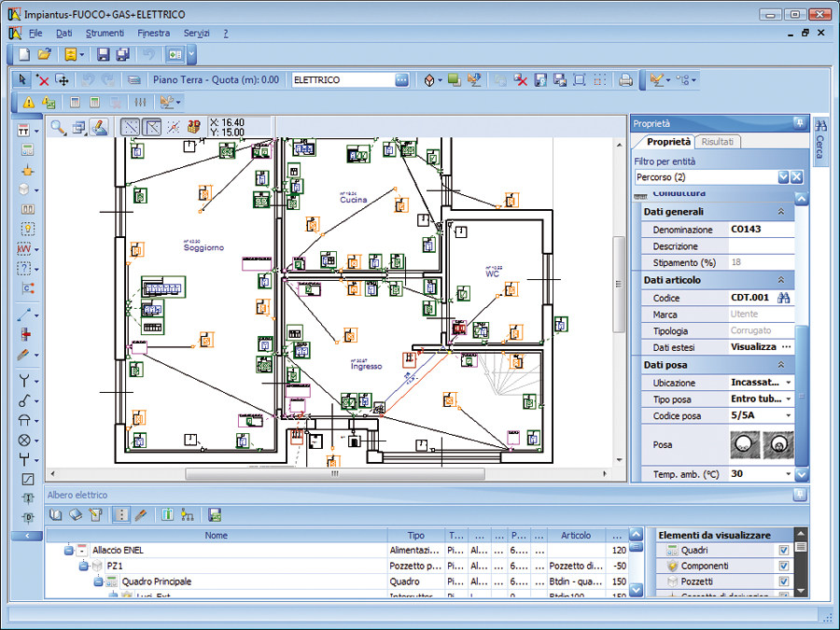Open the Ubicazione dropdown

[788, 383]
